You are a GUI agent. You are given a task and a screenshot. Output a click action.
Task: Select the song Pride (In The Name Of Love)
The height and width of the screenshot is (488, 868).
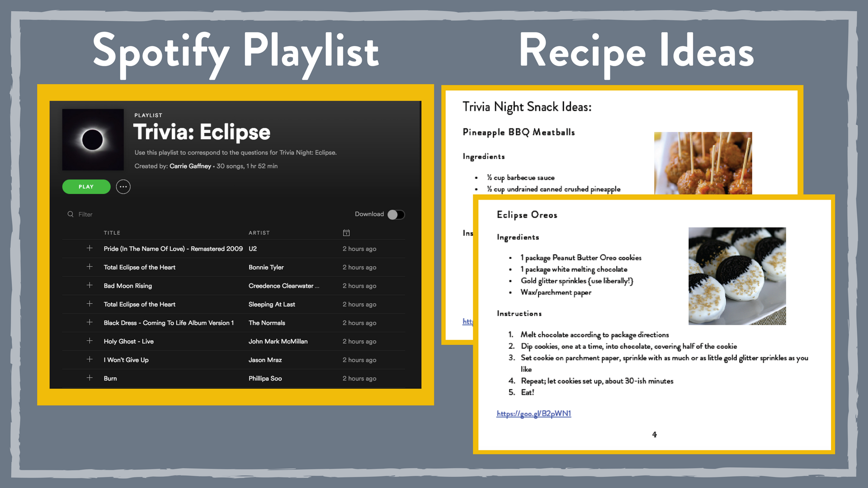point(173,249)
